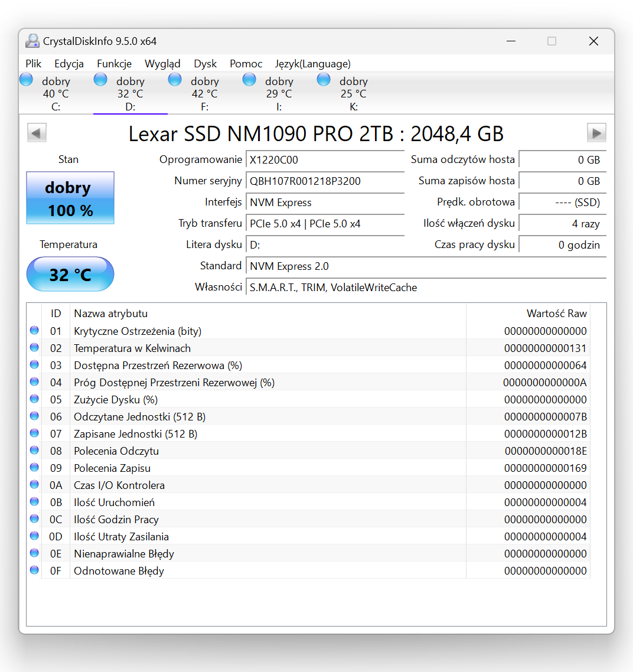Click the Wartość Raw column header
This screenshot has height=672, width=633.
tap(556, 314)
